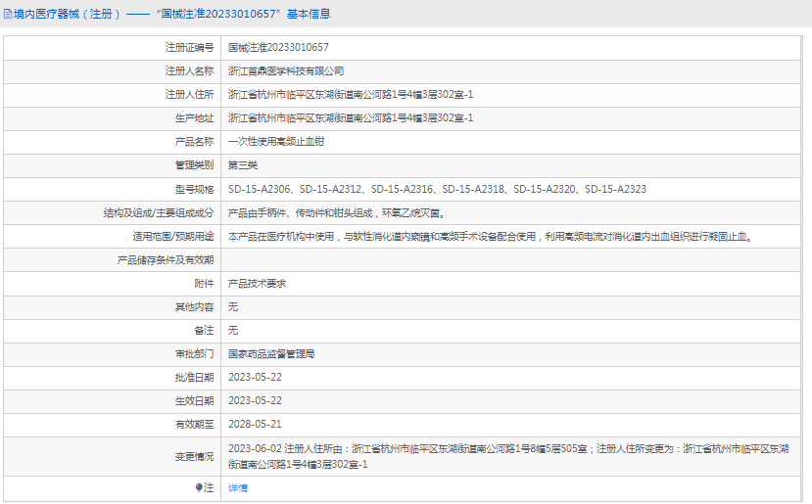Screen dimensions: 812x504
Task: Click the change record text dated 2023-06-02
Action: 508,456
